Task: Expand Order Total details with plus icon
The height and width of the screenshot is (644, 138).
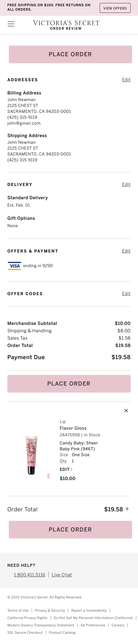Action: 127,509
